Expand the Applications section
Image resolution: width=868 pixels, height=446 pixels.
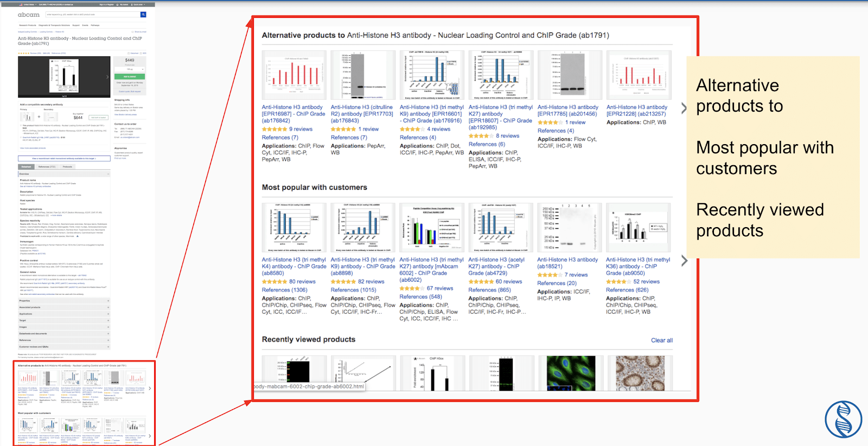point(64,314)
